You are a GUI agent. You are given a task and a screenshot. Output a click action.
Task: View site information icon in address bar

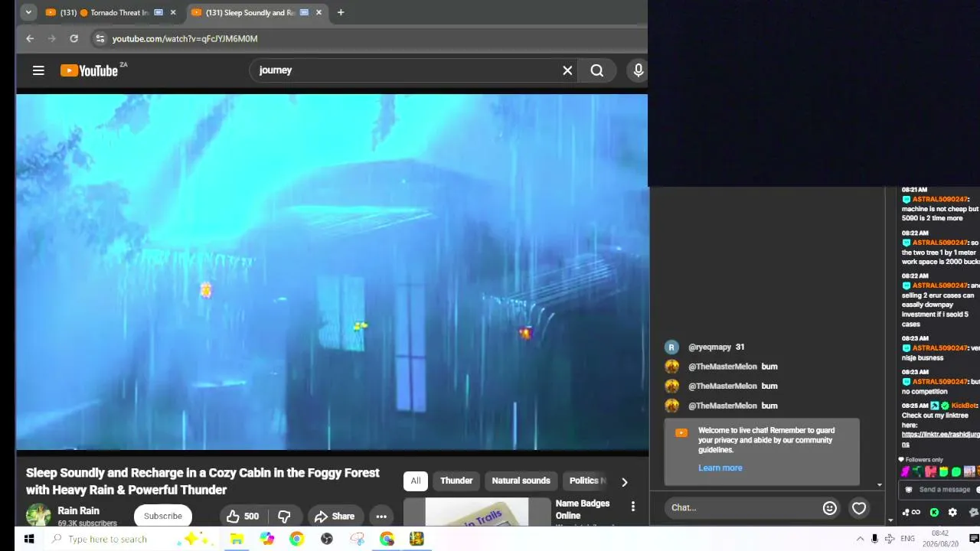[x=100, y=38]
